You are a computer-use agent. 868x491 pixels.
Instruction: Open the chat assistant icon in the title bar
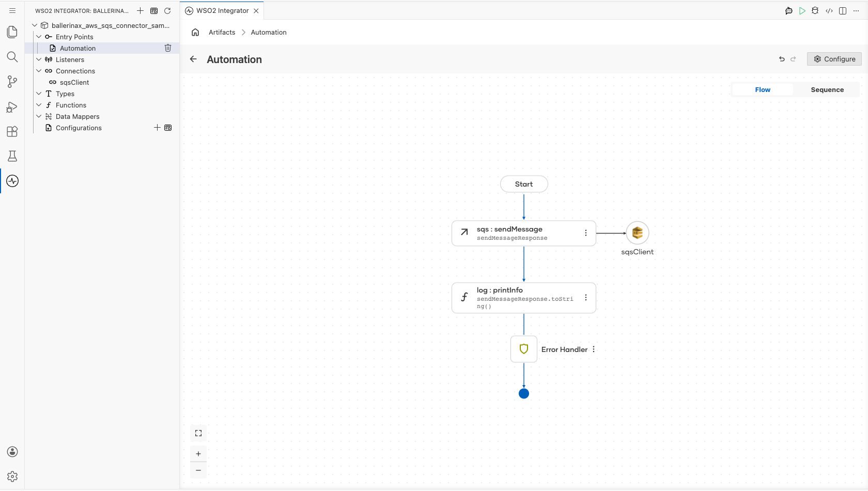(x=788, y=11)
